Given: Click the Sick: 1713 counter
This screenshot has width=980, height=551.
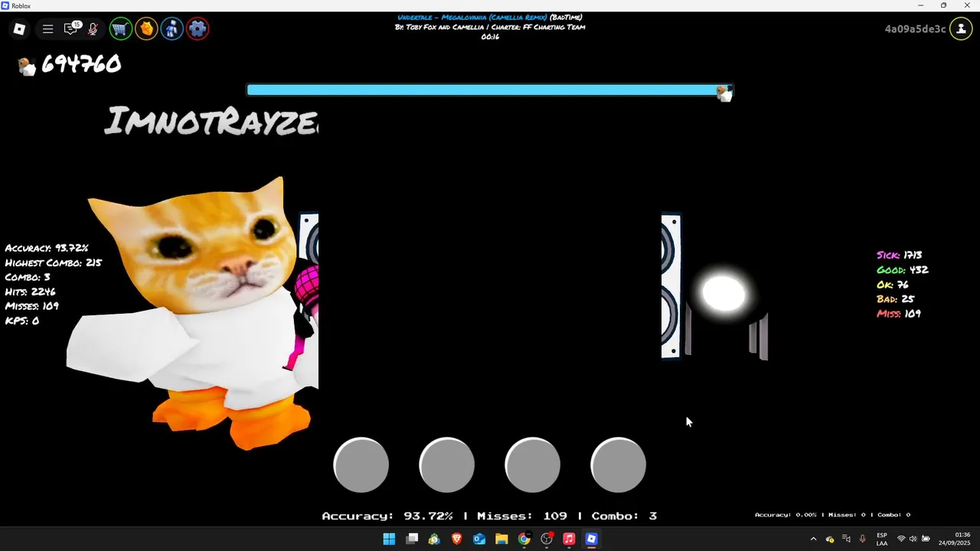Looking at the screenshot, I should (x=900, y=255).
